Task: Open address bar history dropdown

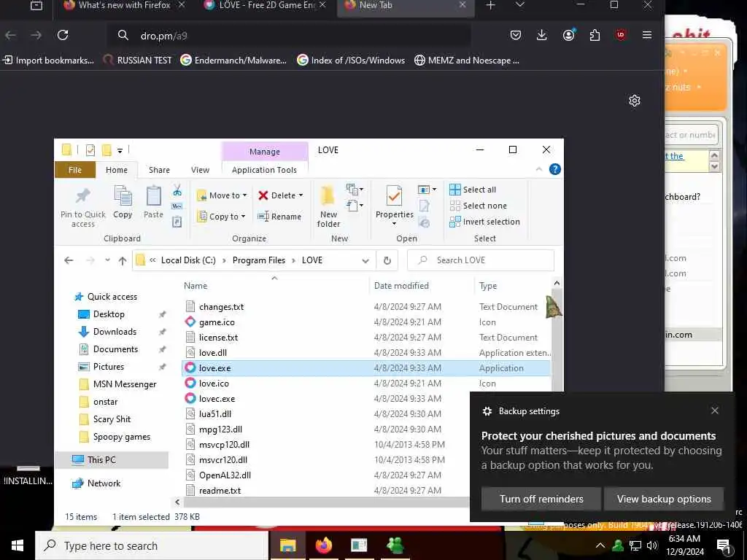Action: [x=365, y=260]
